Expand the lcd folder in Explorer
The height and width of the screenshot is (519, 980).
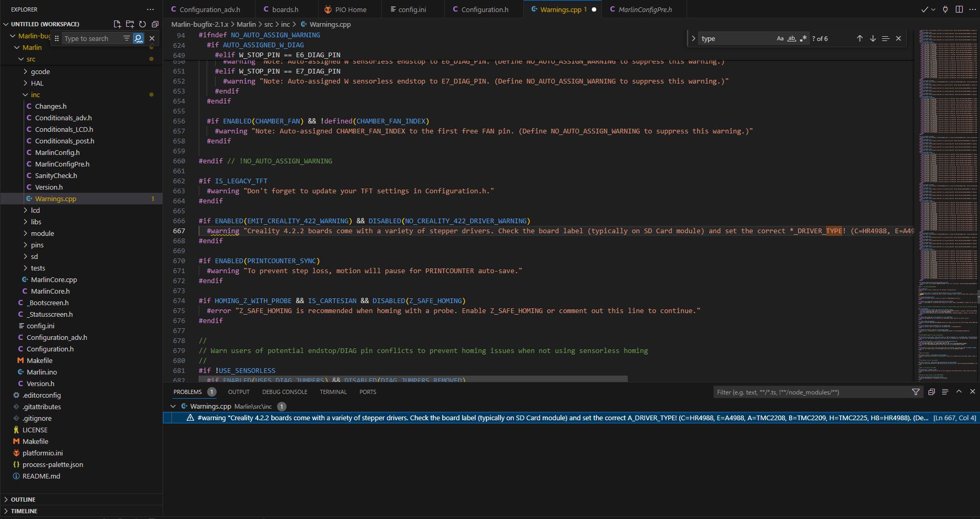35,210
